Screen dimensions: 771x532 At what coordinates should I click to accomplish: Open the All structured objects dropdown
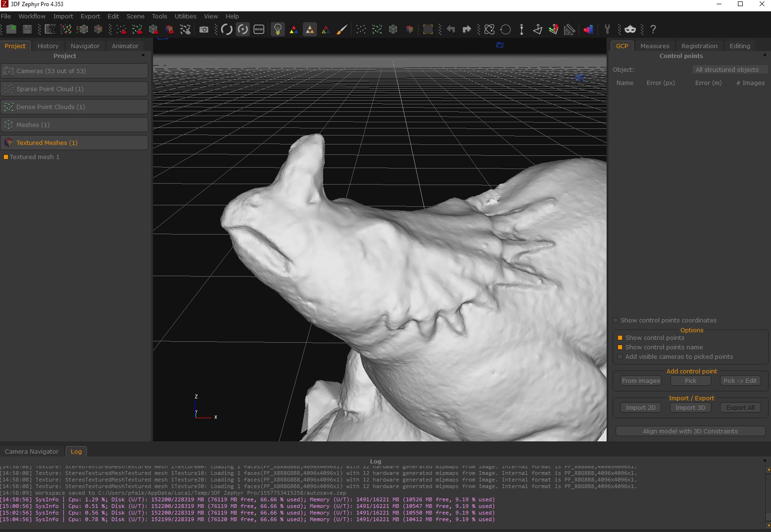tap(729, 70)
